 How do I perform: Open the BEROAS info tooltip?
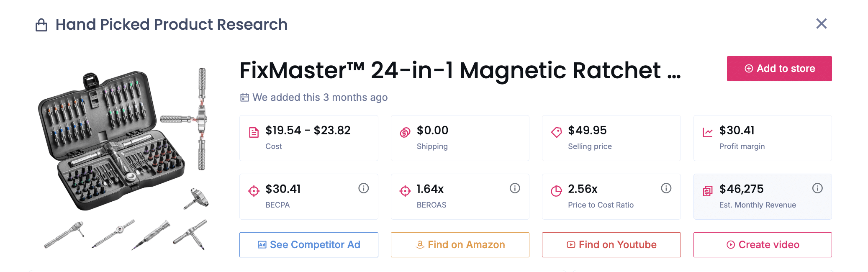pyautogui.click(x=514, y=188)
